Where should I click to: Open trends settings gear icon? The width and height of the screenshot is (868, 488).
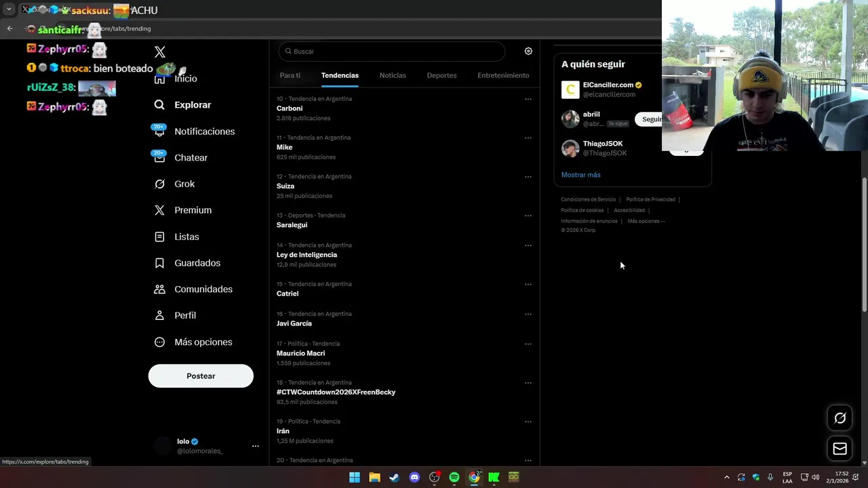tap(528, 51)
